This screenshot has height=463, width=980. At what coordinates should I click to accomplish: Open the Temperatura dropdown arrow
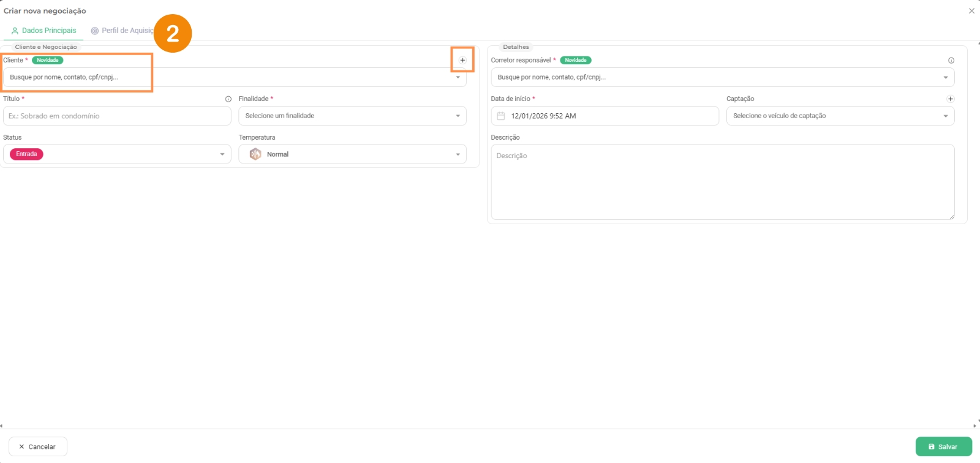[x=458, y=154]
